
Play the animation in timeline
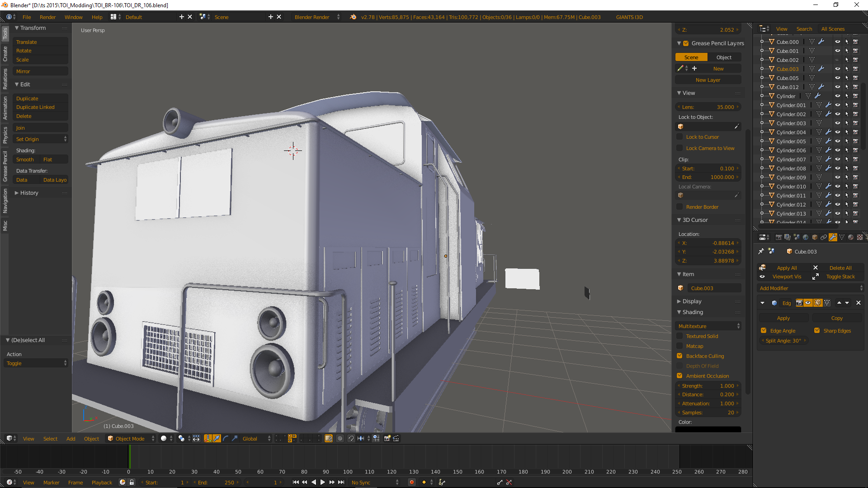[322, 482]
